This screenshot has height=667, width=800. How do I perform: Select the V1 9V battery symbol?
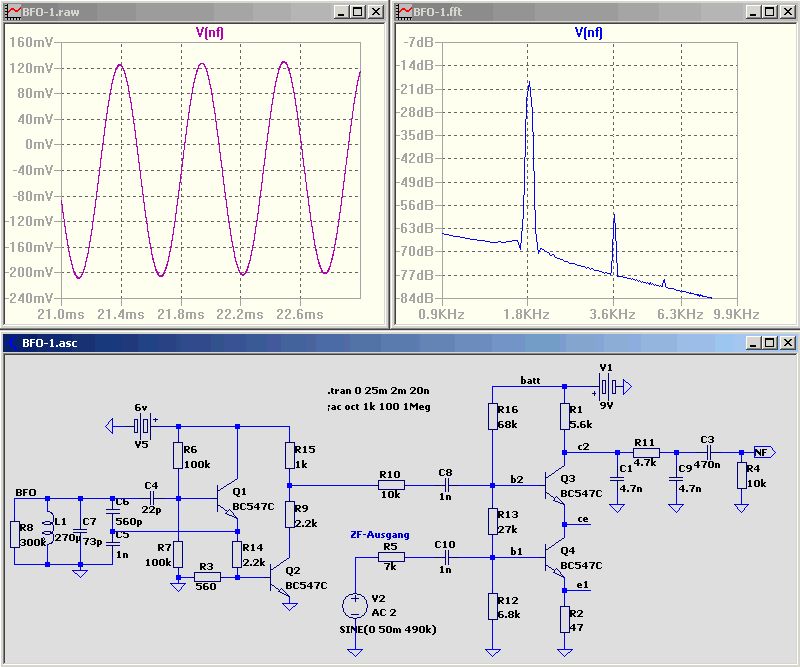pyautogui.click(x=606, y=387)
